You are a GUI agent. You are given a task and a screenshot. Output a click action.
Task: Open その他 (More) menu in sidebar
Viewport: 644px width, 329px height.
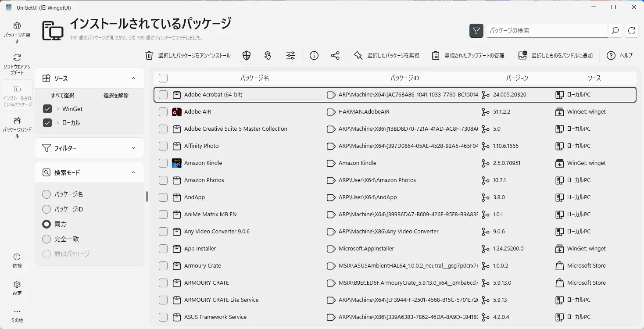(17, 315)
